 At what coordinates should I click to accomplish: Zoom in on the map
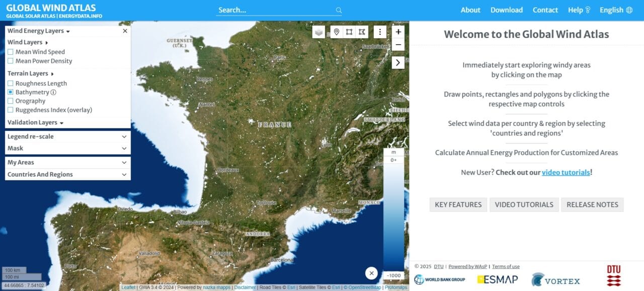[398, 32]
